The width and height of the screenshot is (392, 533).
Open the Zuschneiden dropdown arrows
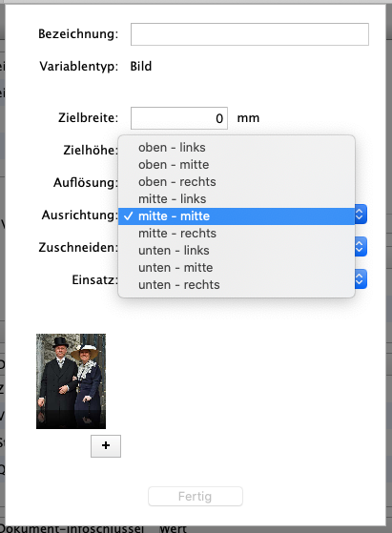click(x=360, y=247)
